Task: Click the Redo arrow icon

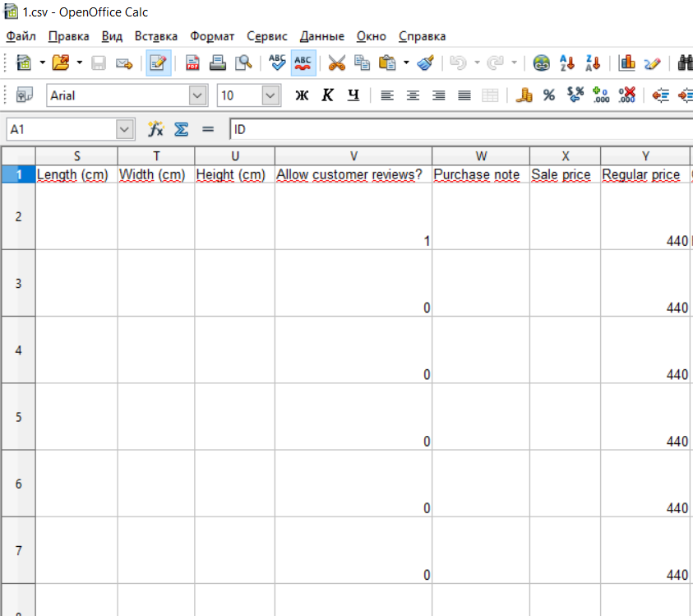Action: coord(496,63)
